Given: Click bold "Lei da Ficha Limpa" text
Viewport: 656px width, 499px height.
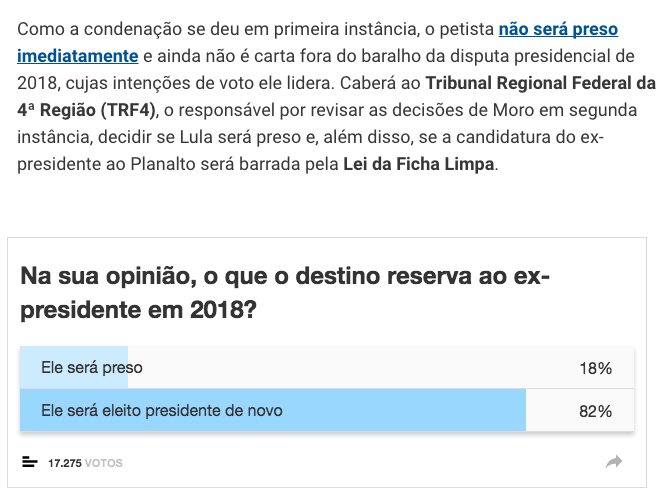Looking at the screenshot, I should [x=419, y=164].
